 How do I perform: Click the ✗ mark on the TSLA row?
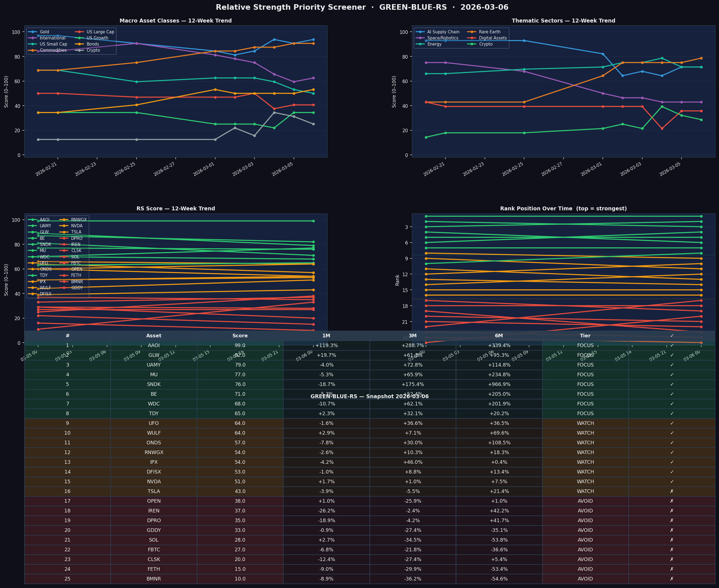click(x=671, y=491)
